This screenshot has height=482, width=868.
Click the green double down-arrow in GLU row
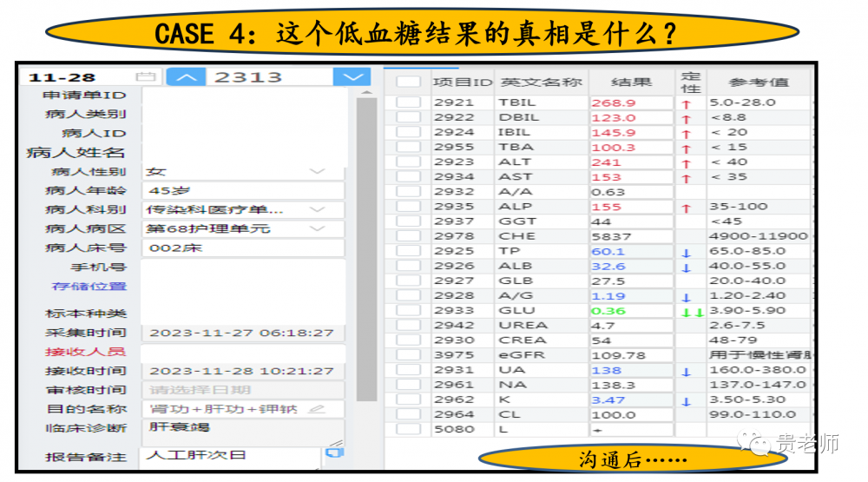[691, 312]
